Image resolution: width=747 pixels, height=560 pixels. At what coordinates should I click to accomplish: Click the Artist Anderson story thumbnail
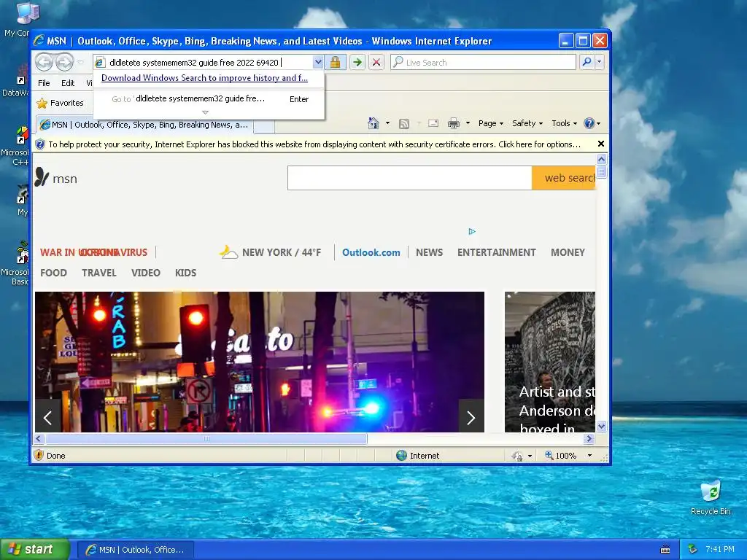tap(550, 362)
